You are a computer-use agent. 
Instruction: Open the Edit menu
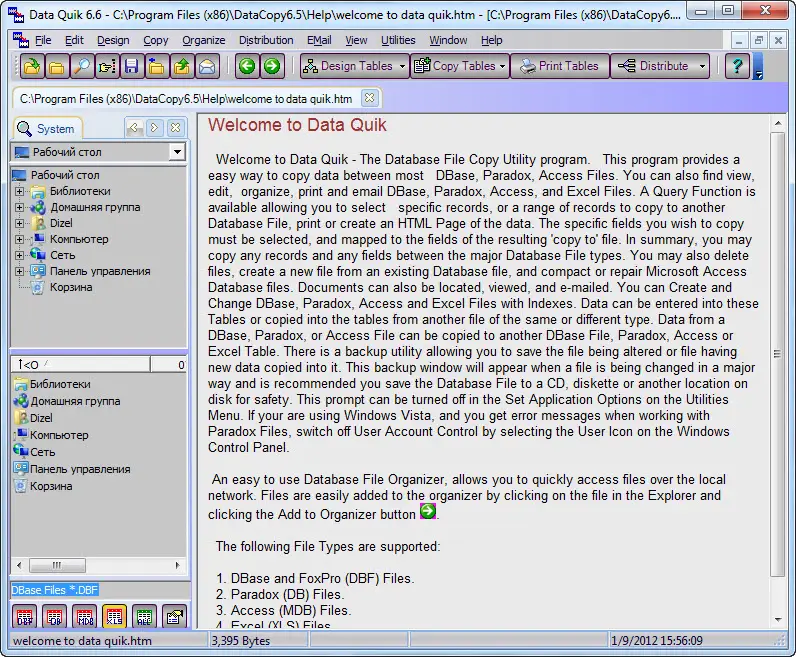[x=74, y=40]
